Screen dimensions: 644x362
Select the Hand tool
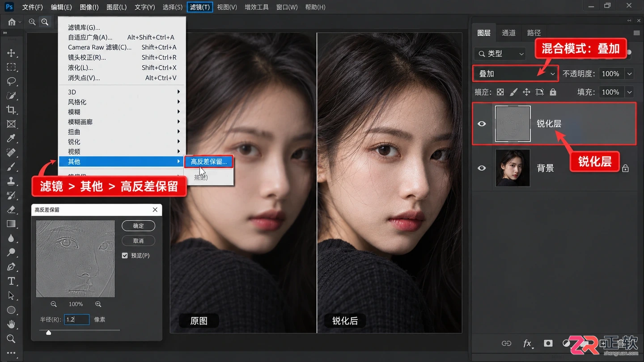[x=11, y=324]
